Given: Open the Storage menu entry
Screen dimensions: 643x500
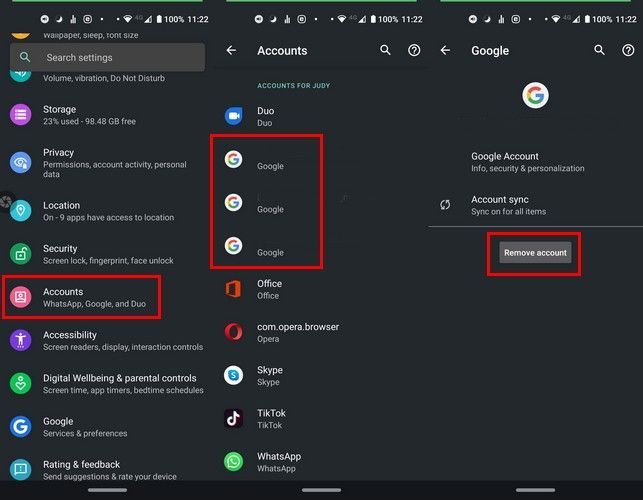Looking at the screenshot, I should pos(105,115).
